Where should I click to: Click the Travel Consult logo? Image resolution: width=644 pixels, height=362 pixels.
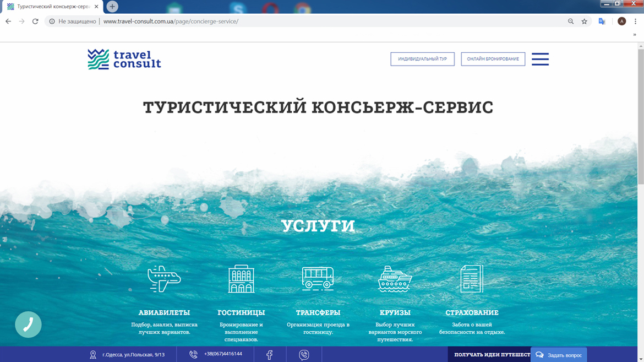click(124, 59)
